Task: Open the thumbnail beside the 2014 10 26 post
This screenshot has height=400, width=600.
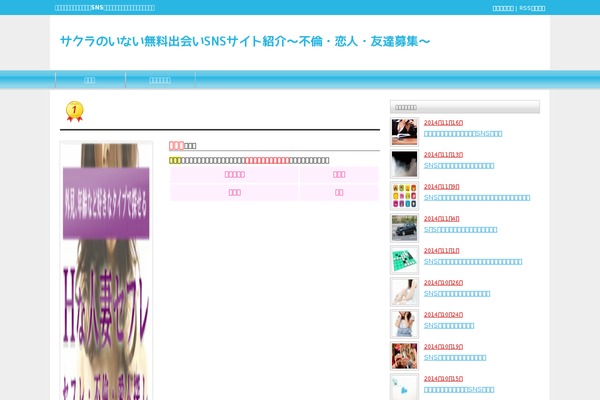Action: (404, 292)
